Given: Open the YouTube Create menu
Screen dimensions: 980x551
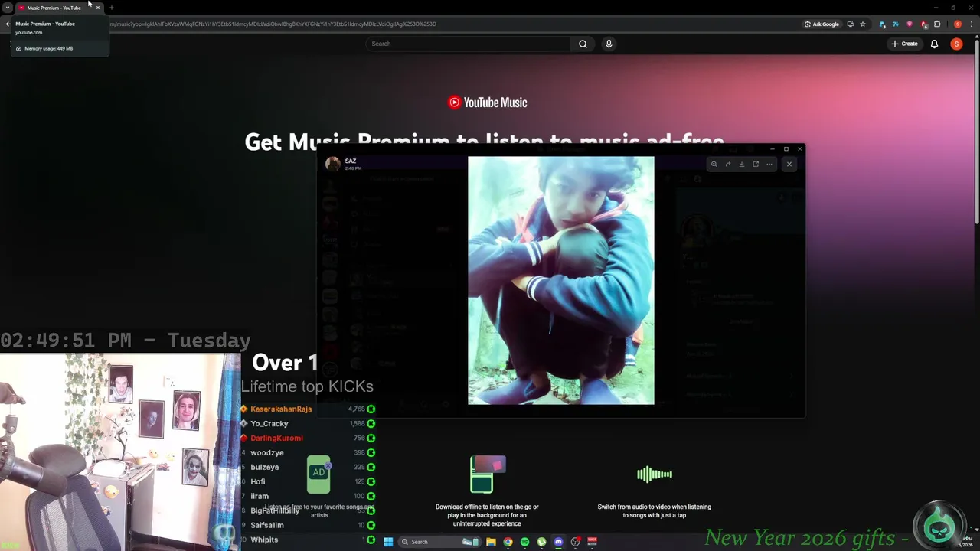Looking at the screenshot, I should [904, 44].
